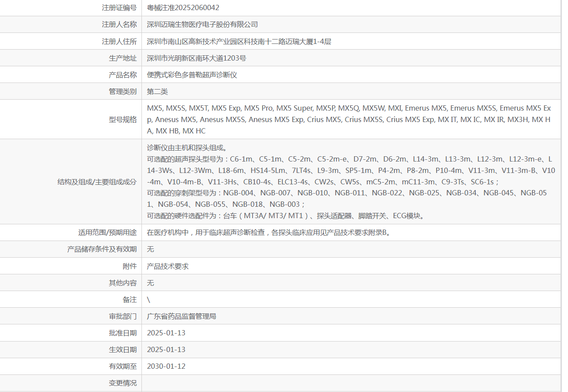
Task: Click the "变更情况" label
Action: 123,383
